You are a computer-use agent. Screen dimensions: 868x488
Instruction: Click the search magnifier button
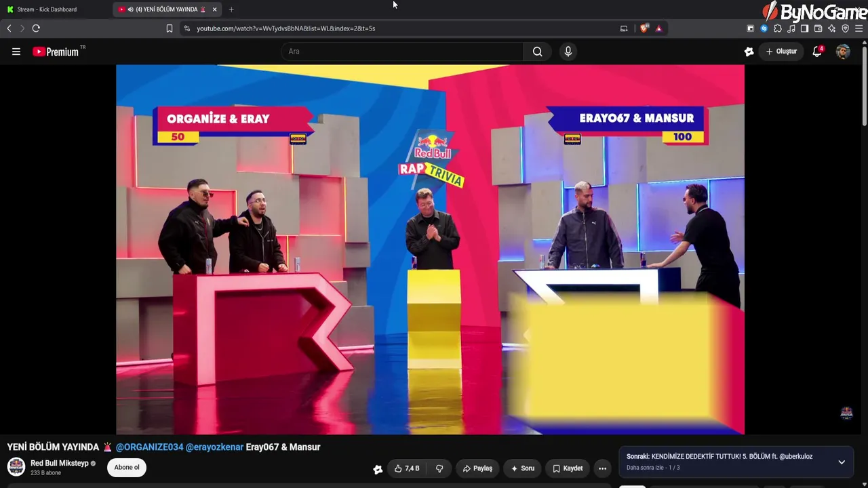click(537, 52)
